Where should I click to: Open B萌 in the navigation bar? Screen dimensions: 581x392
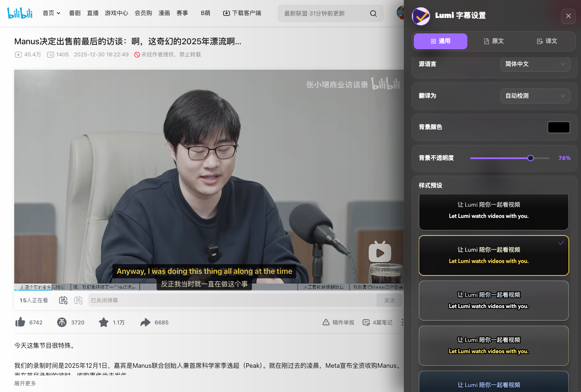tap(206, 13)
